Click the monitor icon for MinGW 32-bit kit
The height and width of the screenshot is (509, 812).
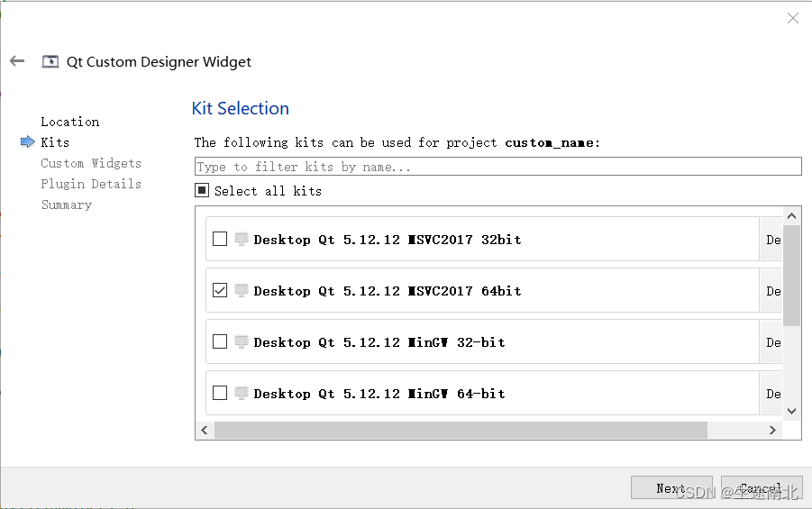click(241, 341)
